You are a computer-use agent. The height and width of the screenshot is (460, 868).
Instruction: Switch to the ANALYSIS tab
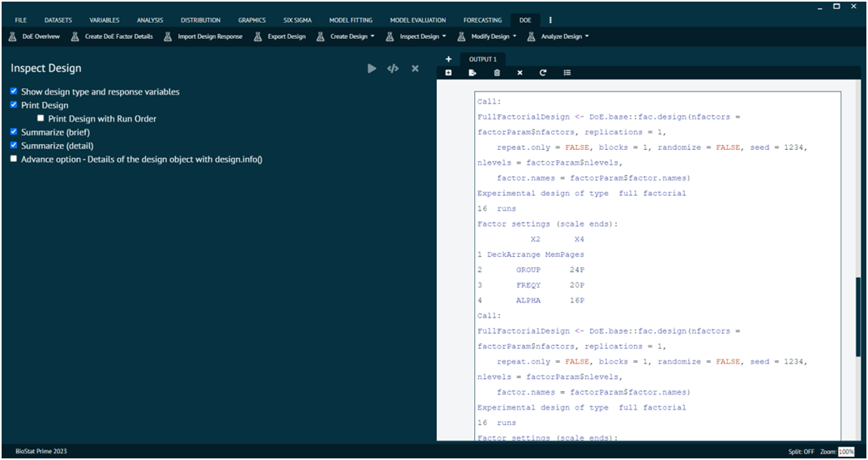click(x=150, y=20)
